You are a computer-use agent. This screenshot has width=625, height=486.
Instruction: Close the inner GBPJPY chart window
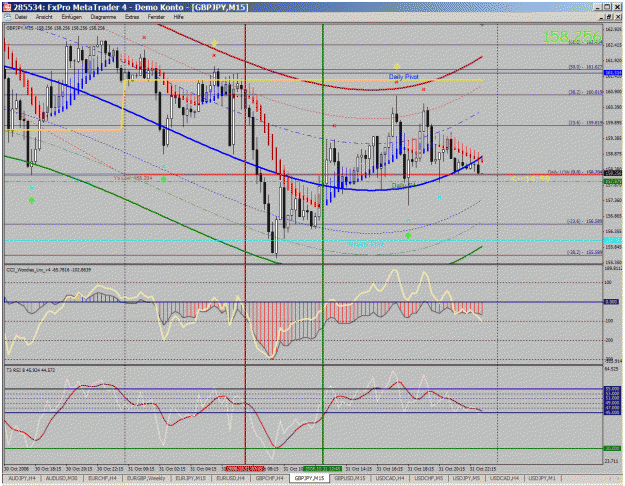[x=617, y=17]
